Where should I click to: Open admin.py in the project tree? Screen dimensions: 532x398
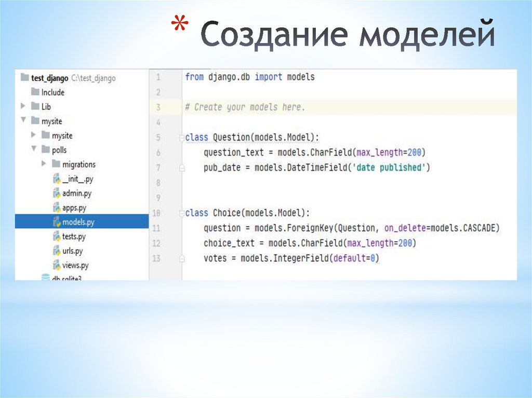77,193
